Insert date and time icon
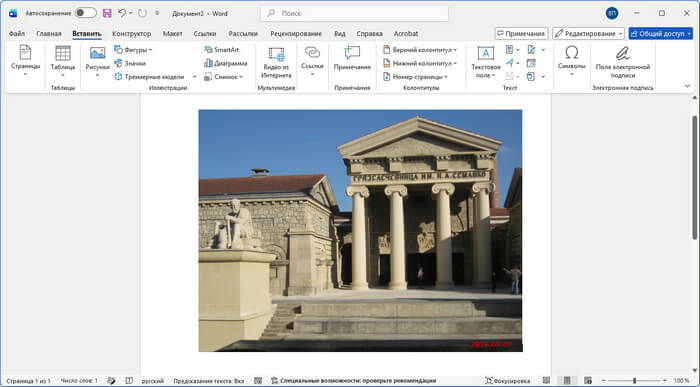This screenshot has width=700, height=387. click(531, 63)
